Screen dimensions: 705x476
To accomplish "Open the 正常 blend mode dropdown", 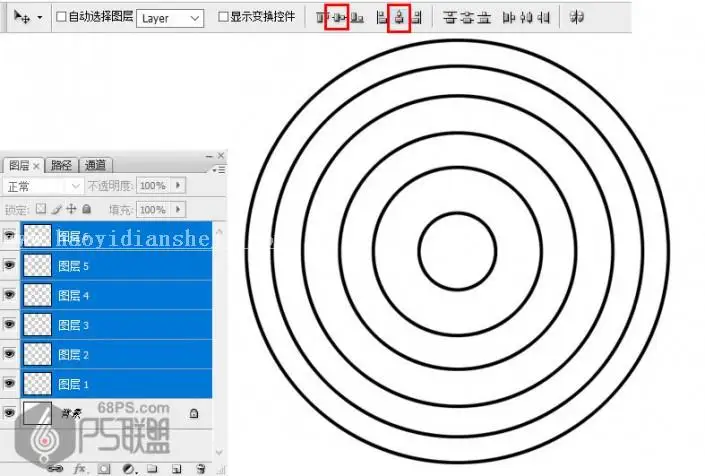I will 43,186.
